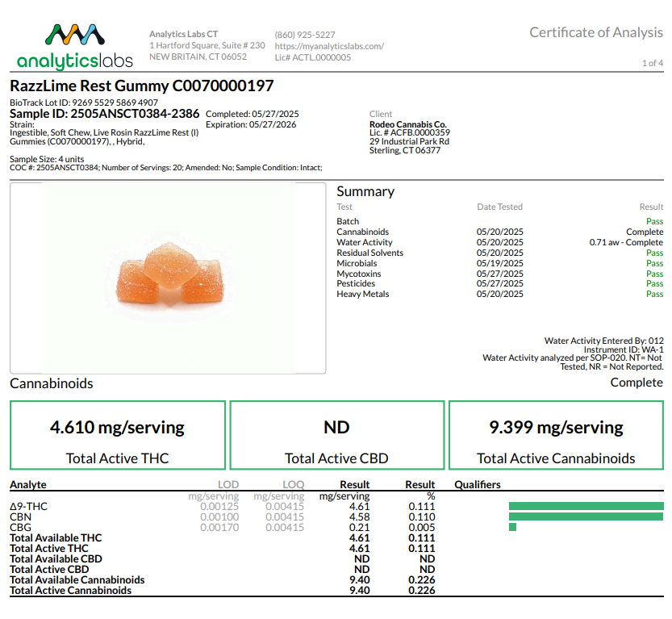
Task: Click the lab phone number (860) 925-5227
Action: click(x=305, y=35)
